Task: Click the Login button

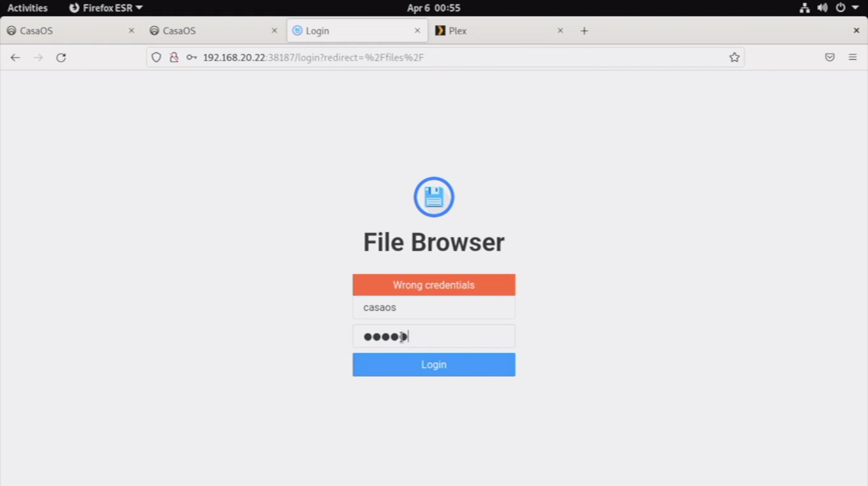Action: pyautogui.click(x=433, y=364)
